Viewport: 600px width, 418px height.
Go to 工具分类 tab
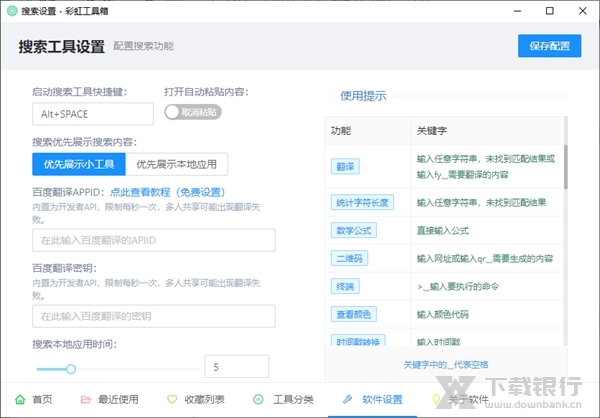pyautogui.click(x=284, y=400)
